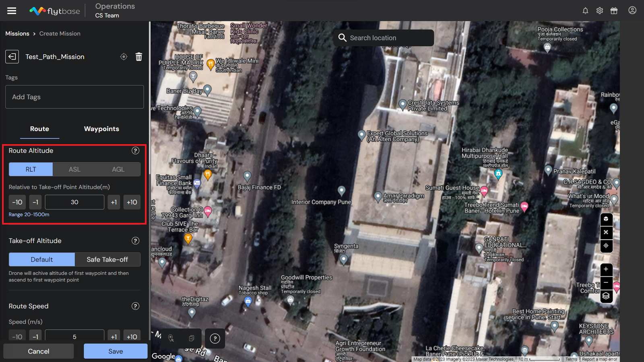Decrease route altitude by 10

(x=17, y=202)
